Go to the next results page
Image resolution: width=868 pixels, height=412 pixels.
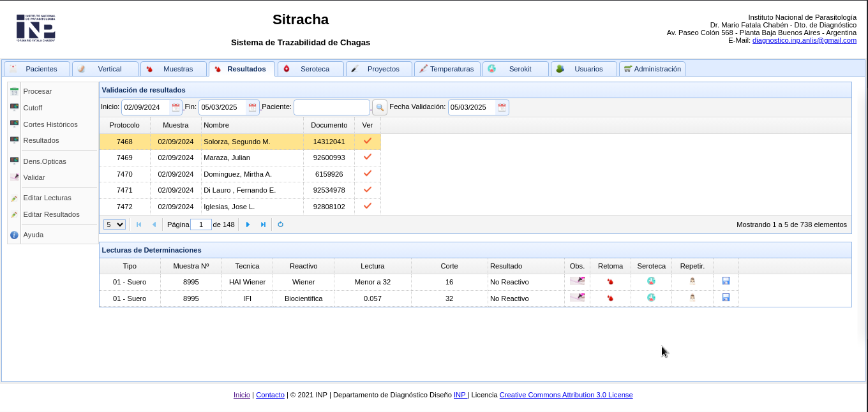(248, 224)
